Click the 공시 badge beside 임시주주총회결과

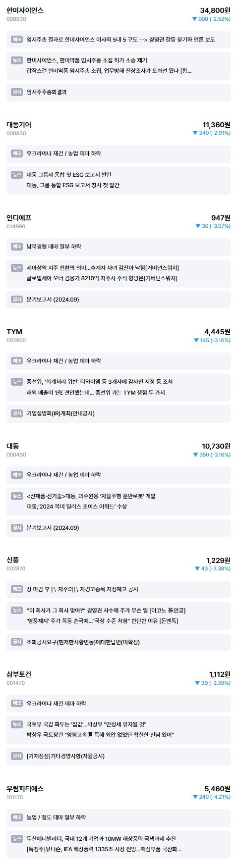17,92
